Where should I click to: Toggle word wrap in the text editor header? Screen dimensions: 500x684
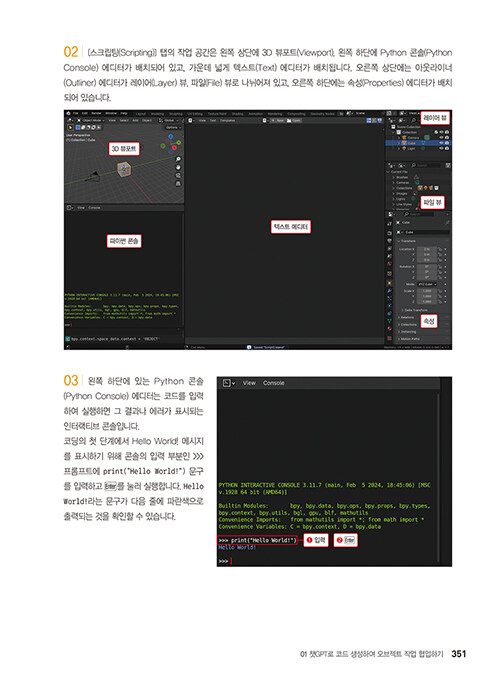click(374, 120)
